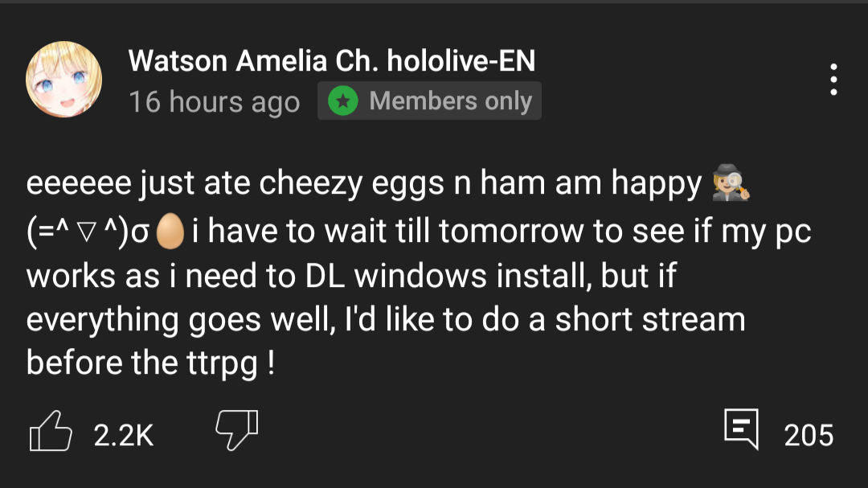This screenshot has width=868, height=488.
Task: Like the post with thumbs up
Action: [50, 433]
